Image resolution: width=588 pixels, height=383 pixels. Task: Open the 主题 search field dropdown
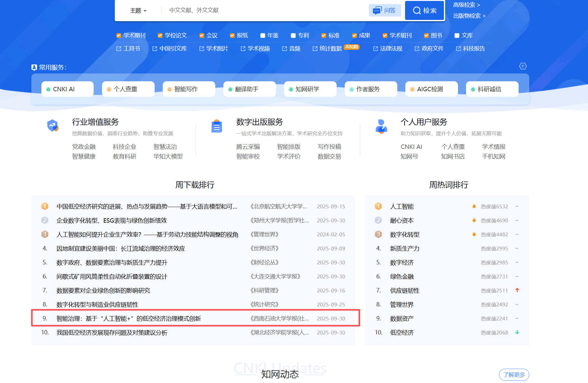pos(138,11)
